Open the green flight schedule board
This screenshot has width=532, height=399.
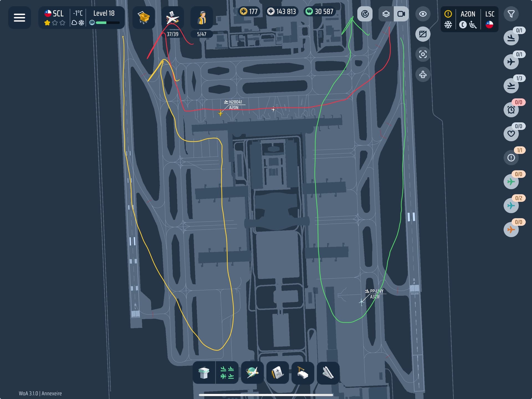click(227, 373)
